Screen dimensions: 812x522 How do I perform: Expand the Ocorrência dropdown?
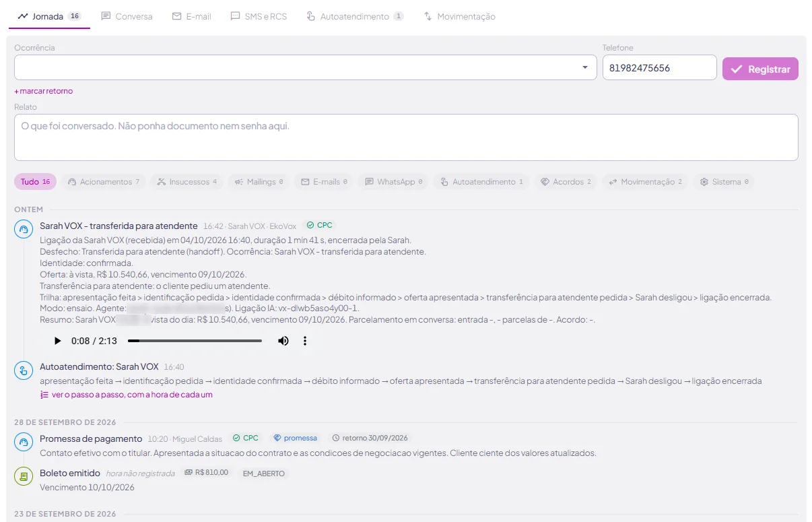point(306,67)
